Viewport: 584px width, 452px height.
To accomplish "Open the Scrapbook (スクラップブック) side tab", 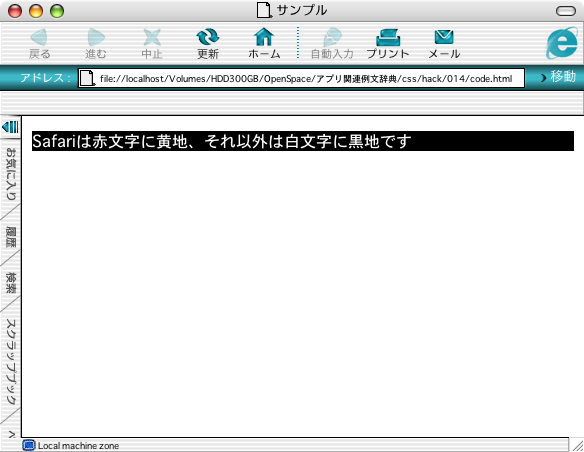I will [x=11, y=362].
